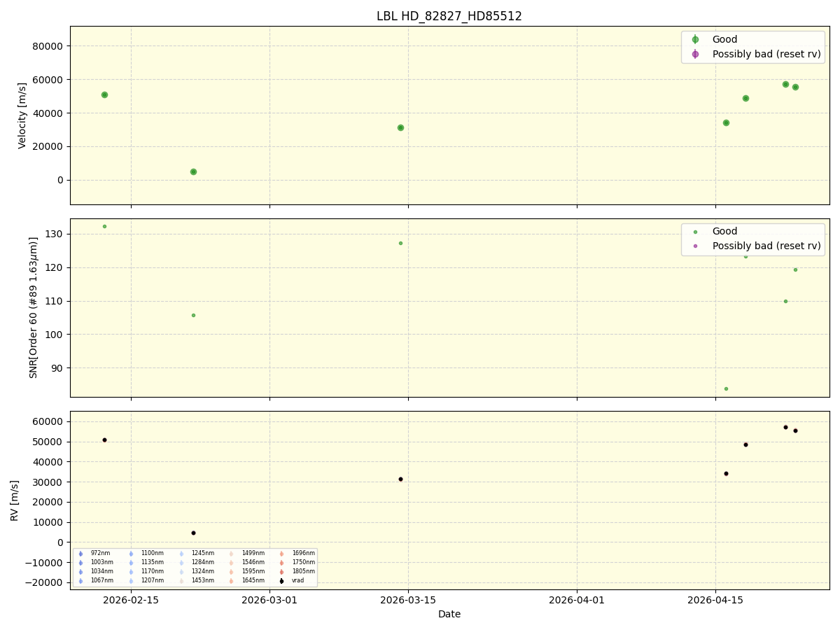The width and height of the screenshot is (840, 630).
Task: Click the 130 tick on SNR axis
Action: (55, 234)
